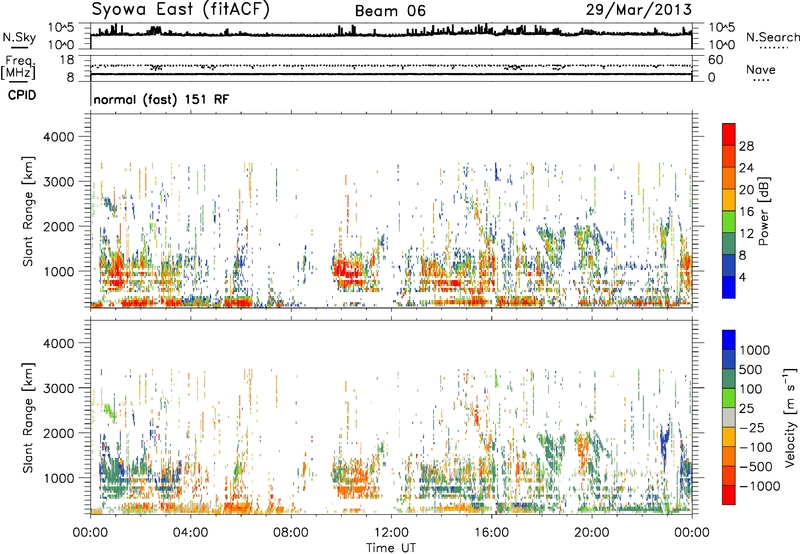This screenshot has height=554, width=800.
Task: Click the strong red echo near 10:00 in power panel
Action: click(x=349, y=273)
